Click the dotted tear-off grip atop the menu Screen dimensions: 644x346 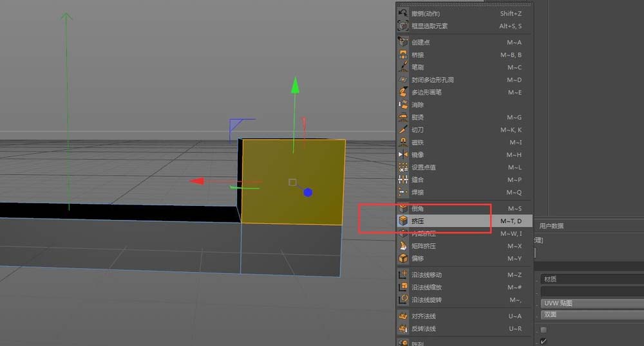(464, 4)
